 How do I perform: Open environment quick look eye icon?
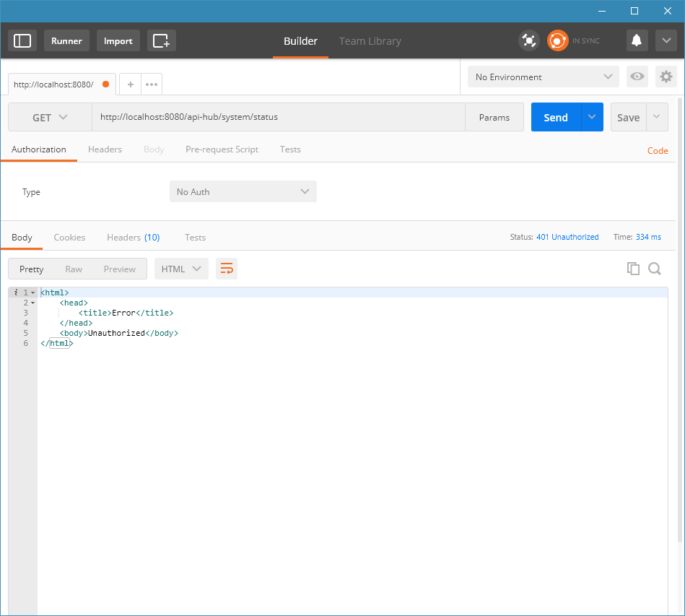point(637,77)
